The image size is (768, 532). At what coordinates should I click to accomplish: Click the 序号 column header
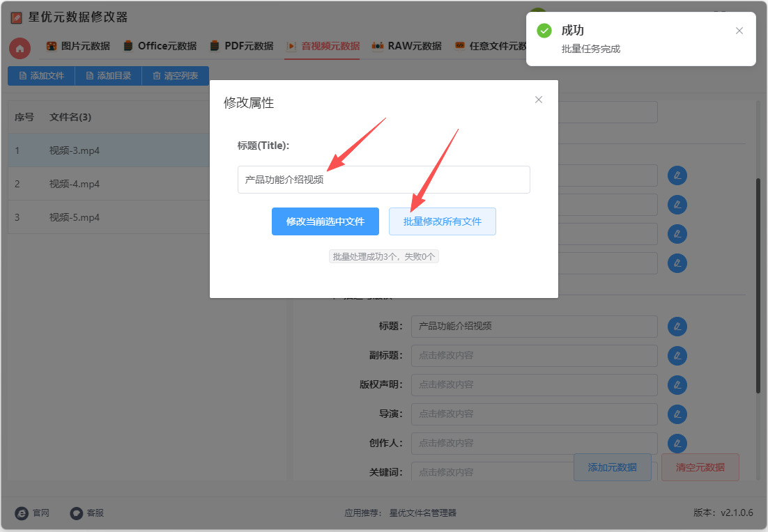24,117
